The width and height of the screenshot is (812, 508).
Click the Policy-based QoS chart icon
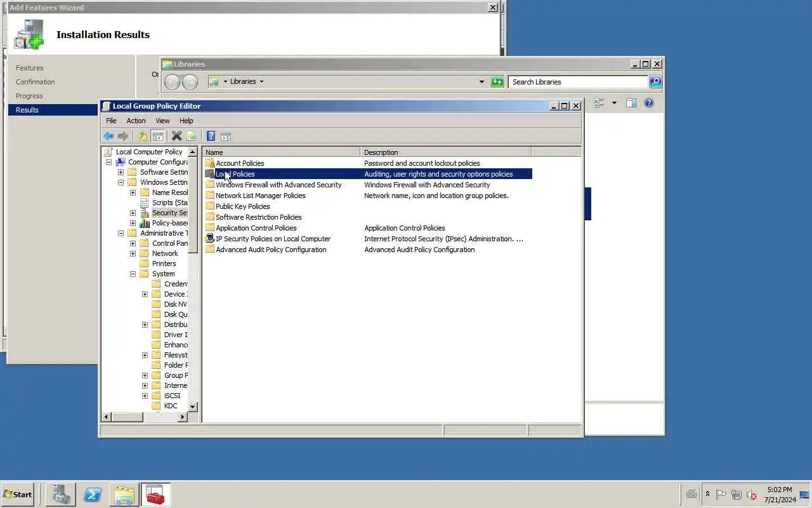(x=145, y=223)
